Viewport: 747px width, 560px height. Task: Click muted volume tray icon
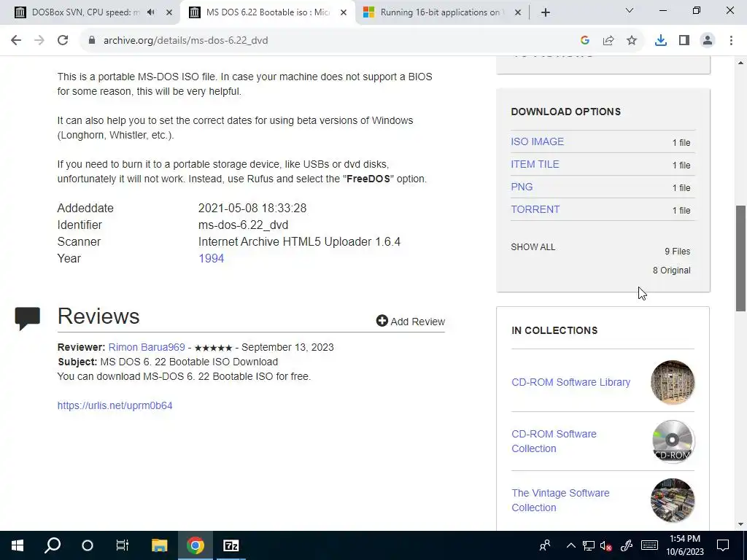tap(606, 545)
